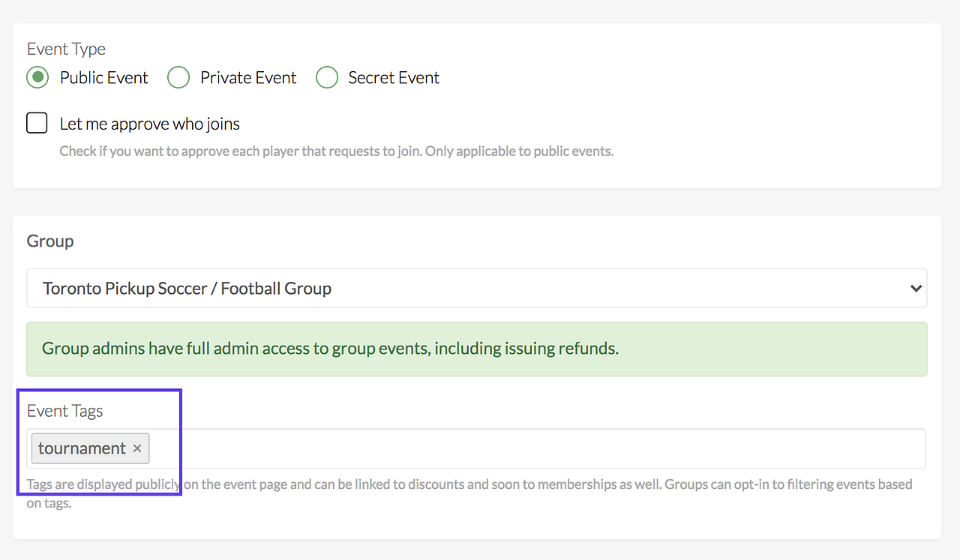Remove the tournament tag with x icon
This screenshot has width=960, height=560.
137,448
